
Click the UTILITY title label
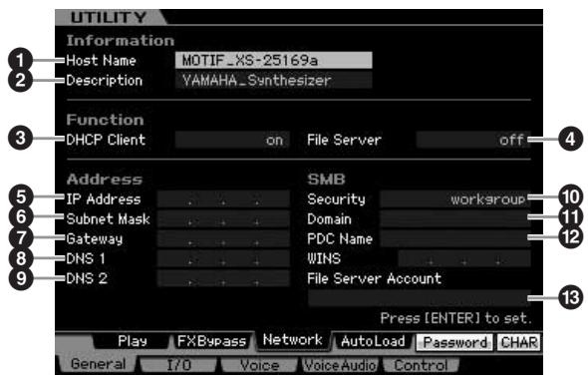coord(109,17)
